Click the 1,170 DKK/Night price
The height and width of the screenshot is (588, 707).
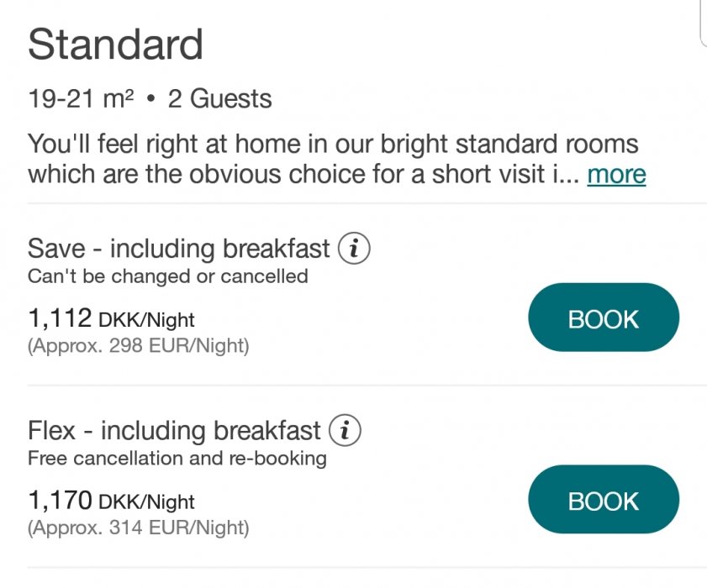coord(111,501)
